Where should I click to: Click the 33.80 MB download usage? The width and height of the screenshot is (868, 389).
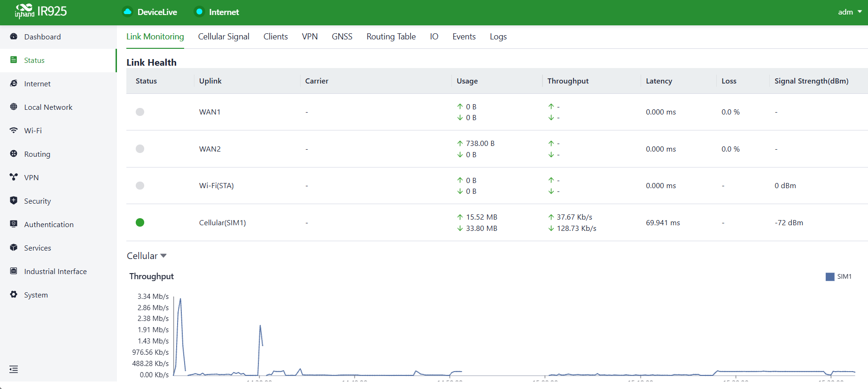click(x=481, y=228)
